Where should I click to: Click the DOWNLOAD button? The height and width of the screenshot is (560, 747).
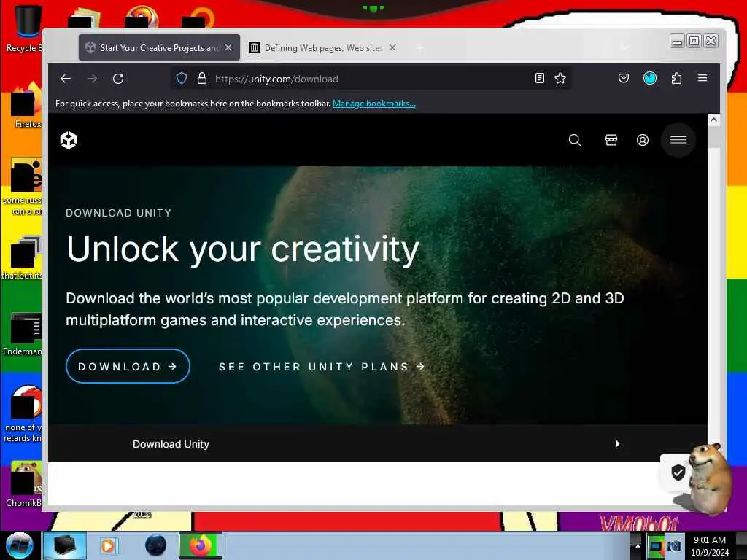128,366
